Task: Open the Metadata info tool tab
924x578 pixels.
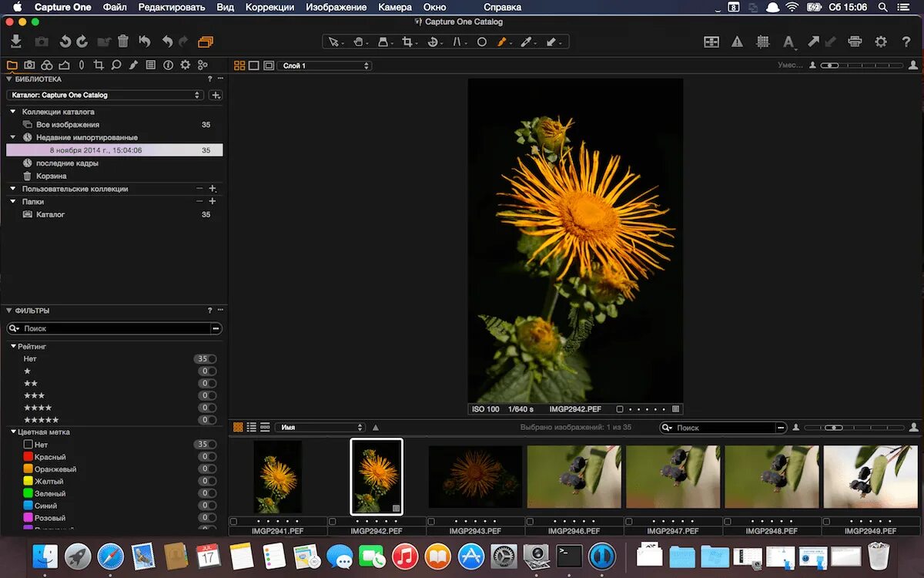Action: point(167,66)
